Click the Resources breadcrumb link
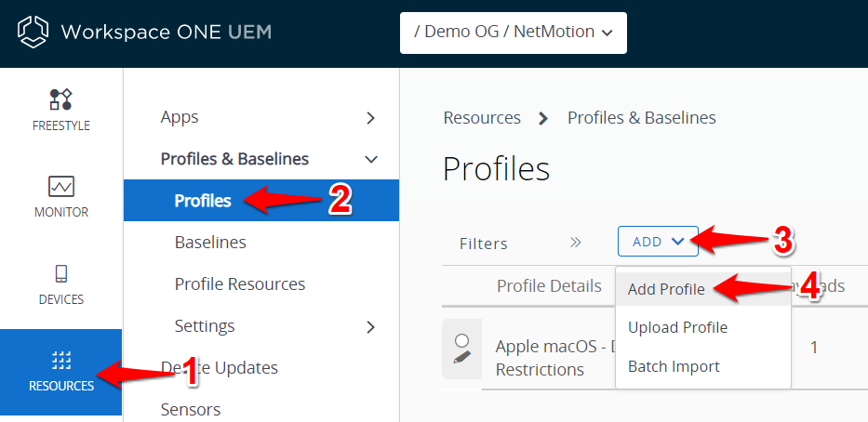The image size is (868, 422). coord(482,118)
